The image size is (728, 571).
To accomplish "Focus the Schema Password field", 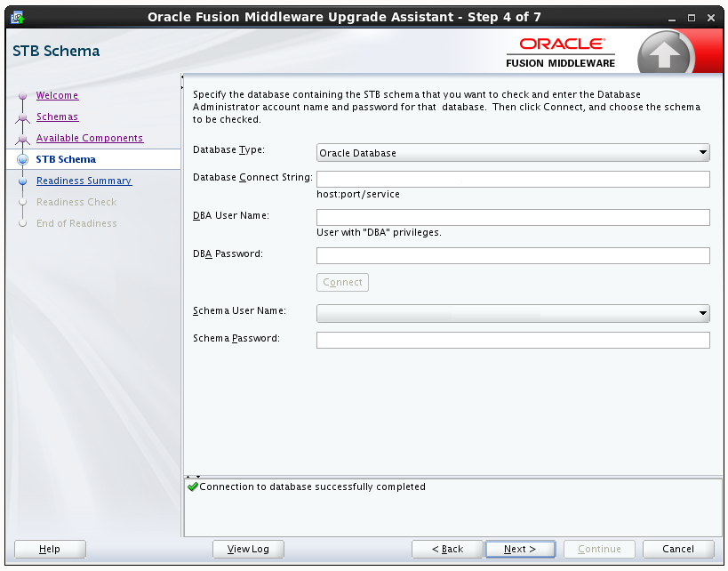I will tap(513, 340).
